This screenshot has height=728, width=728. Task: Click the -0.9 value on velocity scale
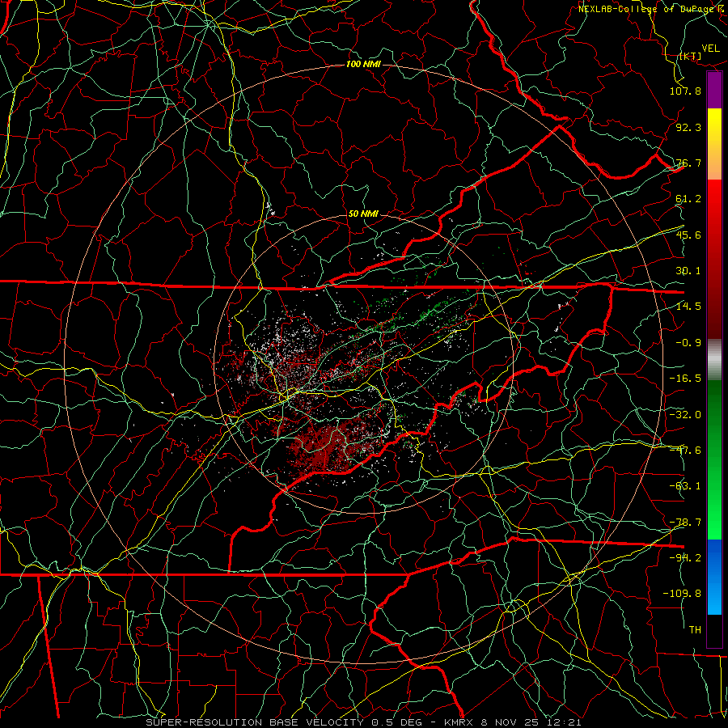[688, 343]
